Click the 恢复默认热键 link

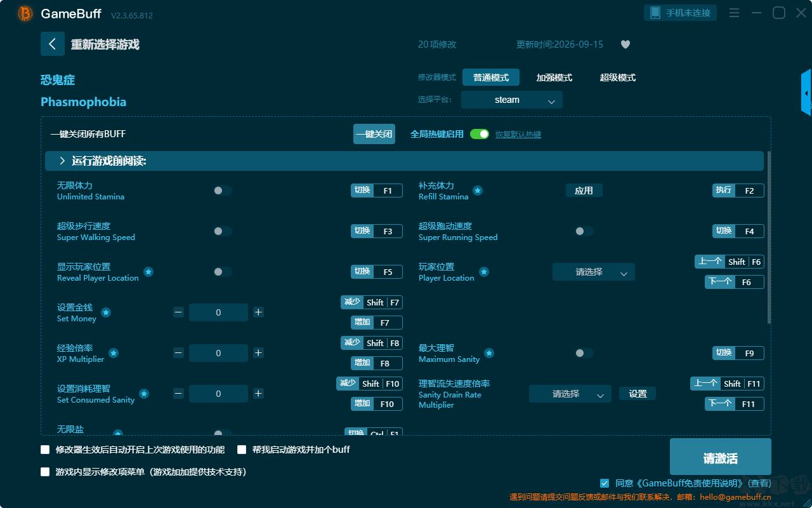518,135
